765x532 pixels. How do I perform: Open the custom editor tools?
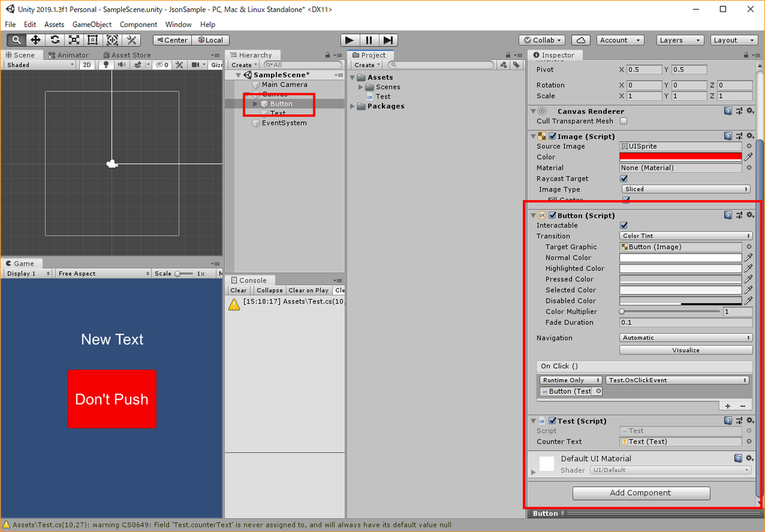131,40
